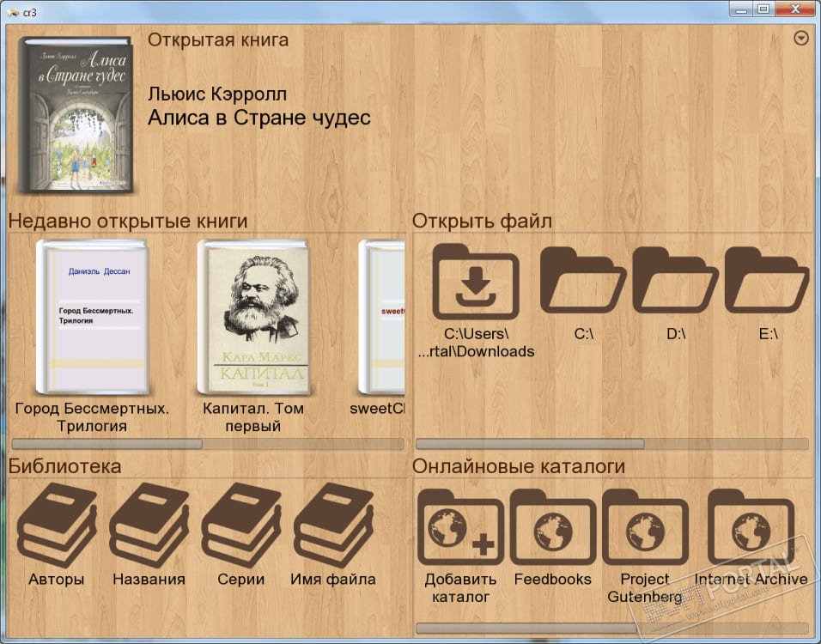Viewport: 821px width, 644px height.
Task: Open the C:\ drive folder
Action: (583, 281)
